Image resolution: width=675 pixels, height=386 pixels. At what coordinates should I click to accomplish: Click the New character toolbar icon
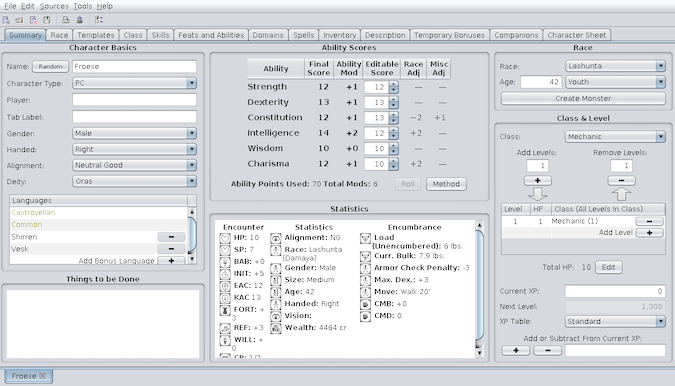pyautogui.click(x=6, y=20)
